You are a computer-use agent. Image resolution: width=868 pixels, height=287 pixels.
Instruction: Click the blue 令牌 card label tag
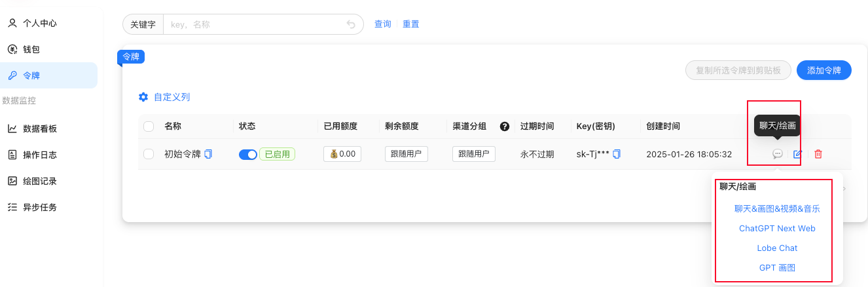[131, 57]
